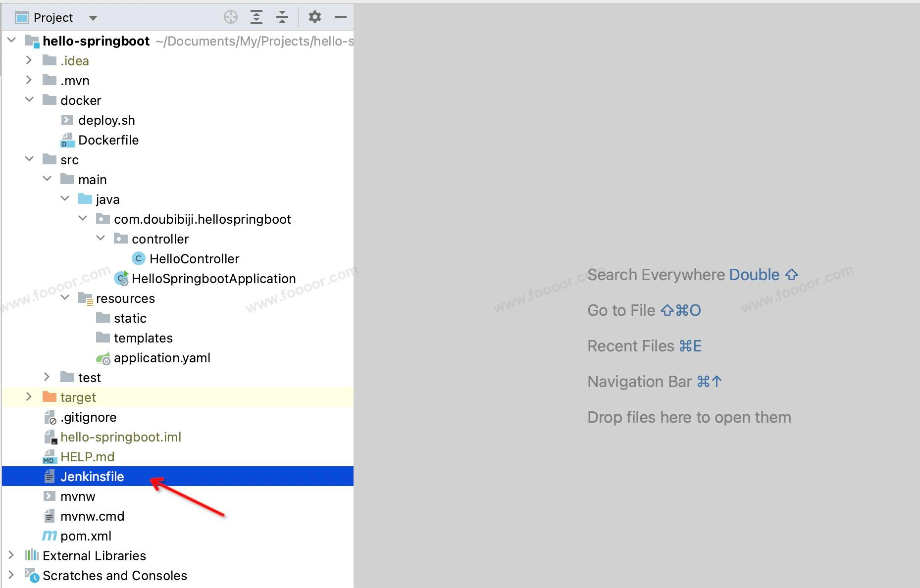Select the Jenkinsfile in project tree
Image resolution: width=920 pixels, height=588 pixels.
coord(92,477)
